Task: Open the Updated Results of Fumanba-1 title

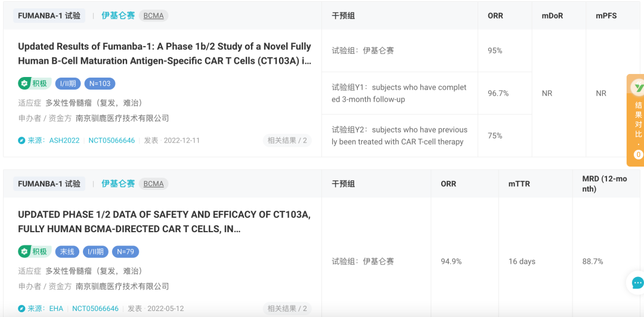Action: pos(165,54)
